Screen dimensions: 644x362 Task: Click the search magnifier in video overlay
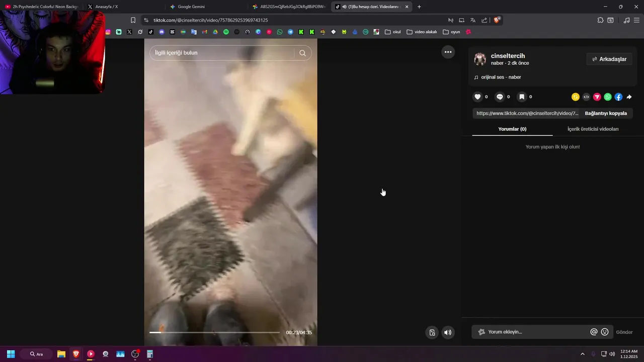pyautogui.click(x=302, y=53)
